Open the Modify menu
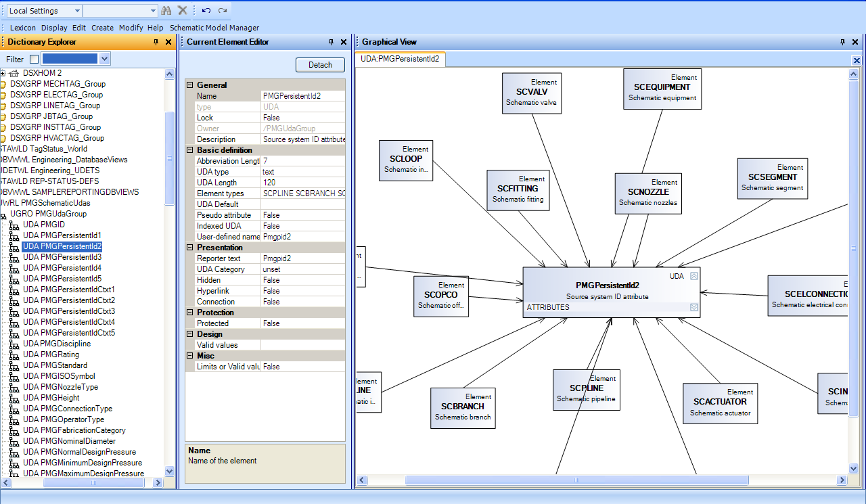 click(131, 28)
